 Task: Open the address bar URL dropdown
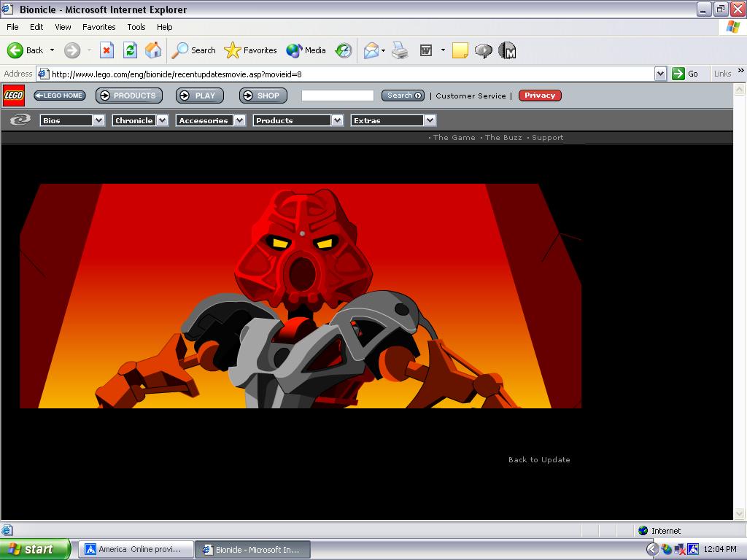coord(660,74)
